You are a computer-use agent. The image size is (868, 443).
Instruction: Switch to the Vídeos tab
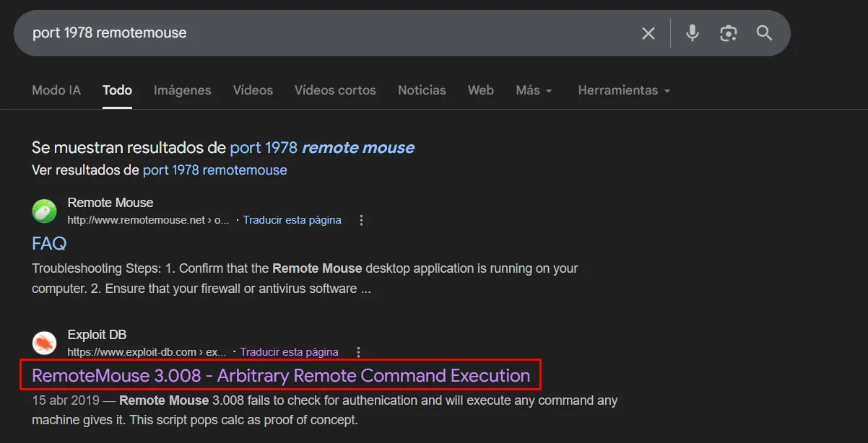point(253,90)
